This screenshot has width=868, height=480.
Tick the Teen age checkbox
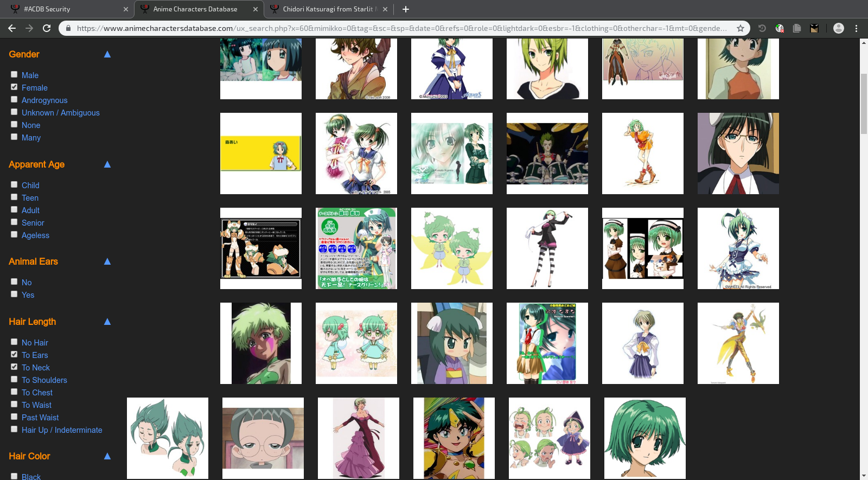pos(14,197)
